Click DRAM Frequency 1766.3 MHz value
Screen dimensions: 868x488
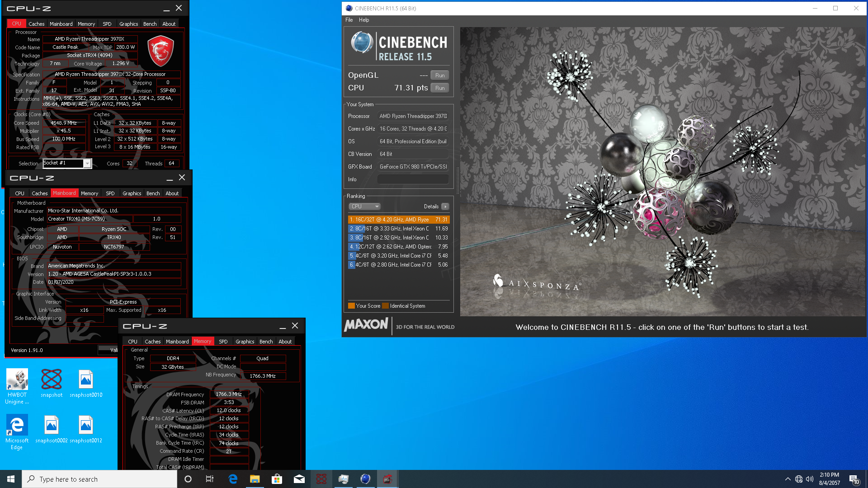[229, 394]
